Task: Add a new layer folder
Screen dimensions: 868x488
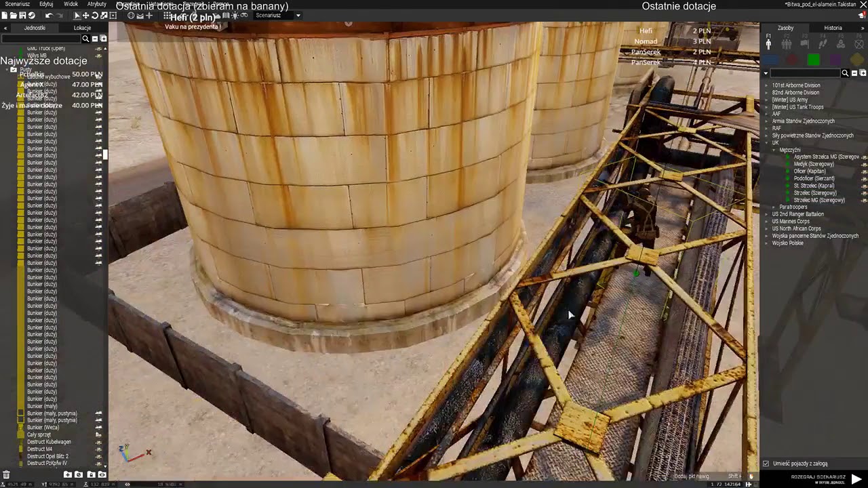Action: click(68, 474)
